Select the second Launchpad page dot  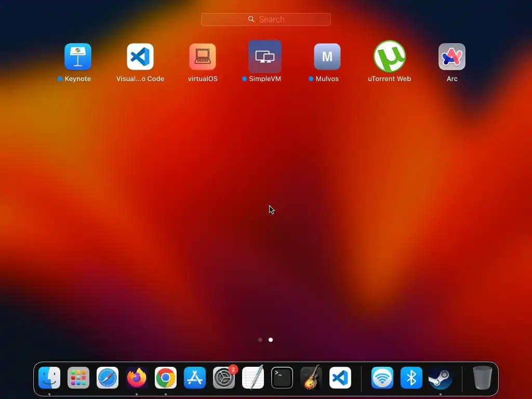(271, 340)
